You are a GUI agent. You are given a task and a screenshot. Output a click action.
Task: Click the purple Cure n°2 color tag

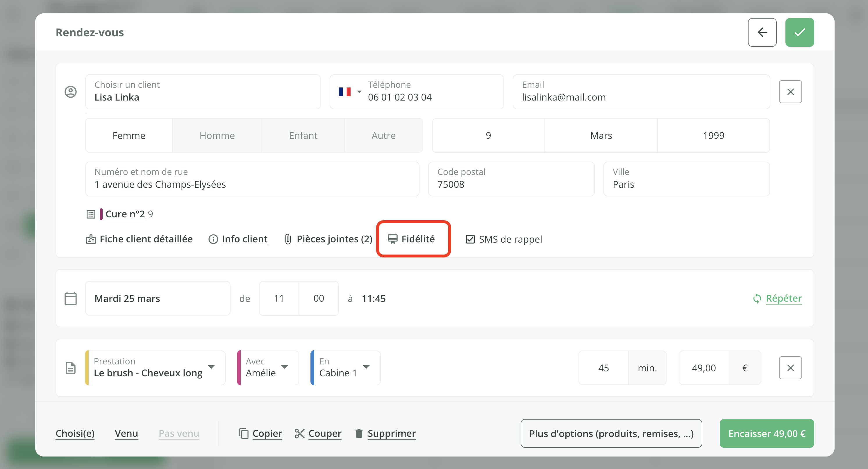[x=101, y=214]
